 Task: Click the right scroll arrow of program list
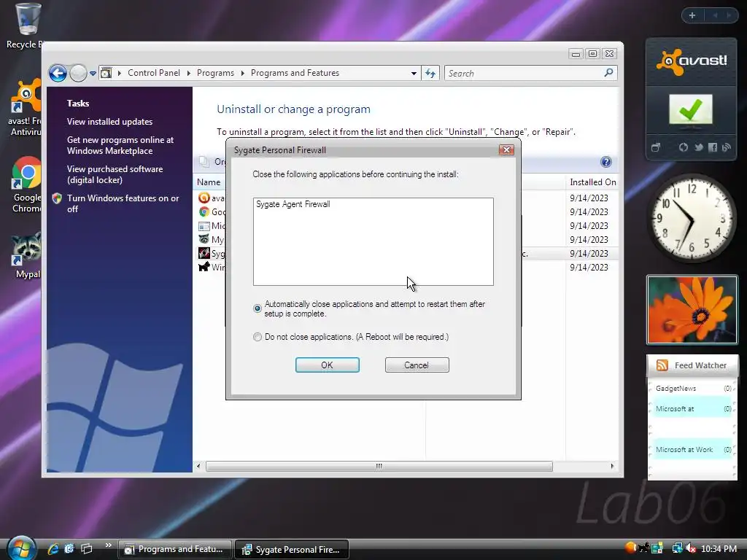pyautogui.click(x=612, y=466)
